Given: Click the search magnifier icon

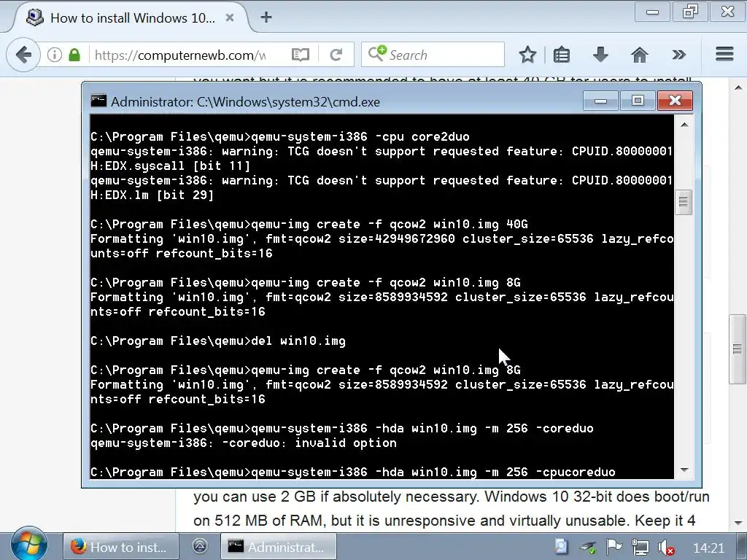Looking at the screenshot, I should click(376, 52).
